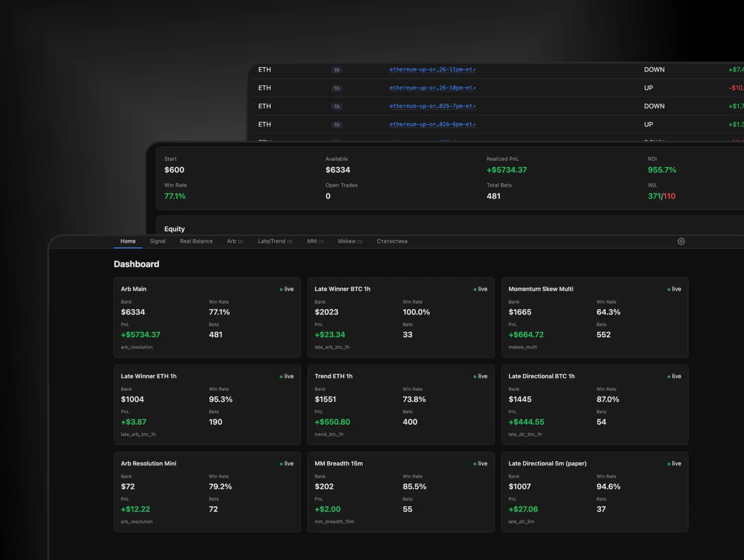Open the Статистика tab
The image size is (744, 560).
click(x=392, y=241)
